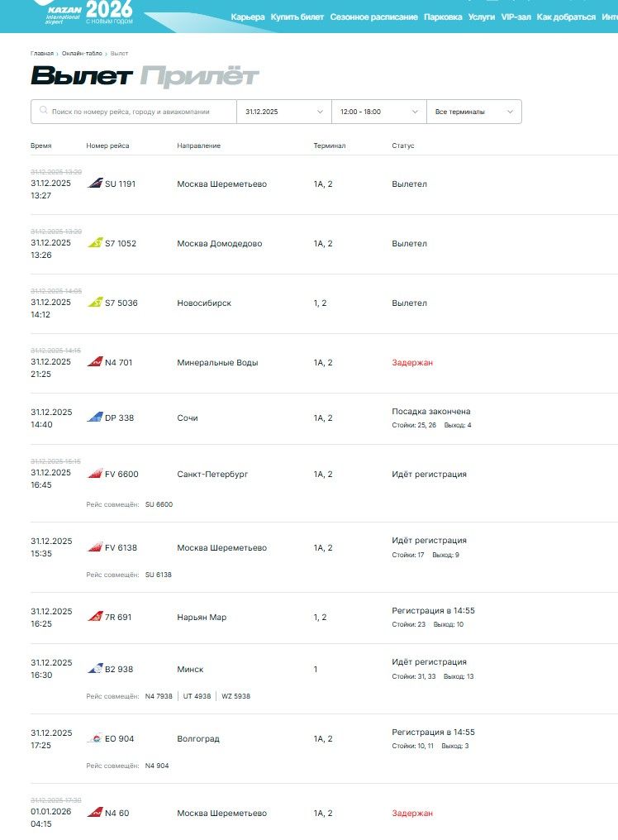Open the Как добраться menu item

566,17
